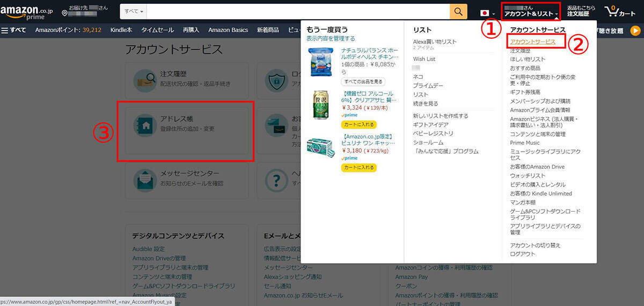
Task: Open Amazonプライム会員情報 in flyout
Action: [x=540, y=110]
